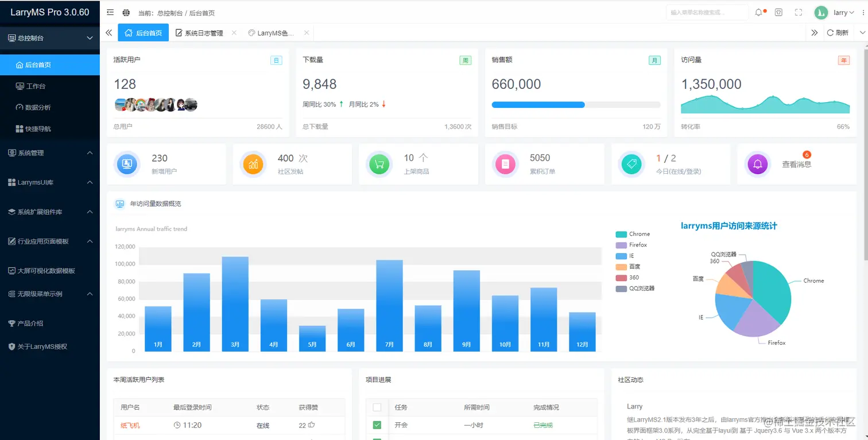Select 数据分析 in sidebar menu

[x=38, y=107]
